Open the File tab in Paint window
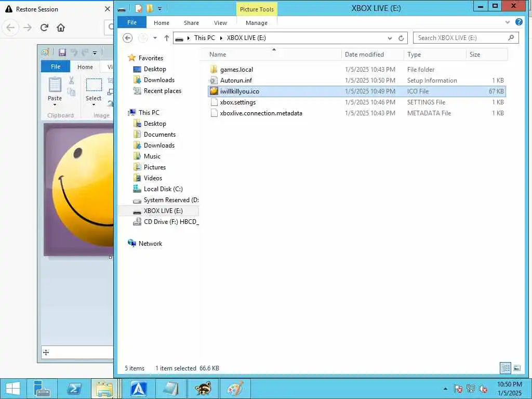 tap(56, 66)
